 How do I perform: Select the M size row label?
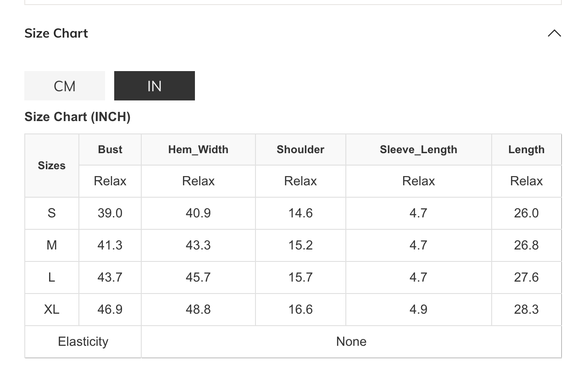click(52, 245)
